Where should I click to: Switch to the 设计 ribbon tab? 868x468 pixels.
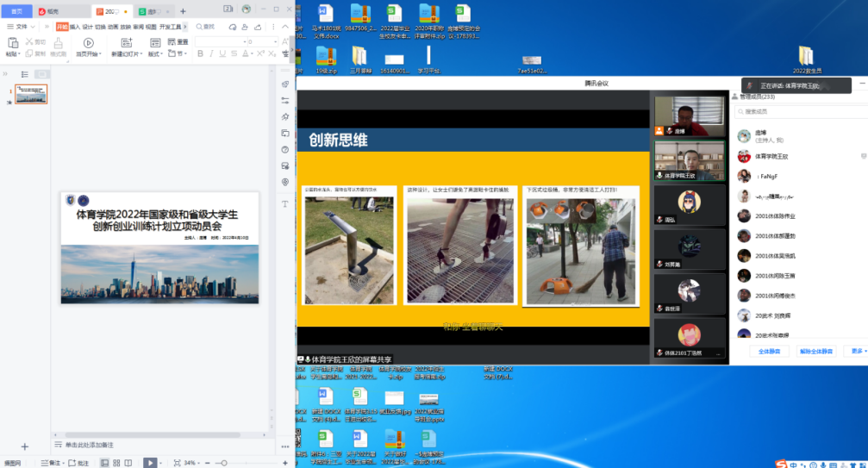tap(88, 27)
